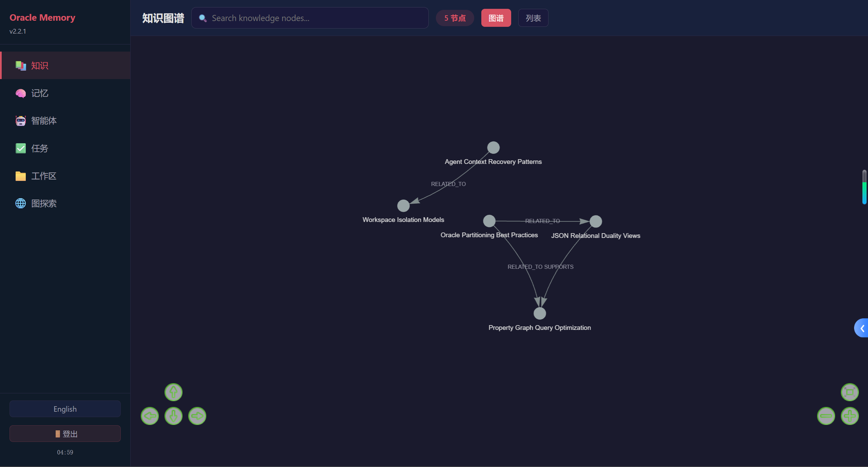Click RELATED_TO label below Agent Context node

coord(448,184)
